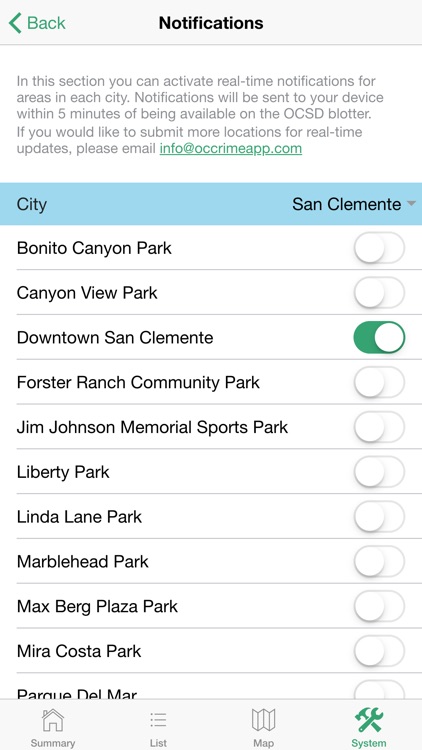Tap the green back chevron icon
The image size is (422, 750).
[15, 23]
